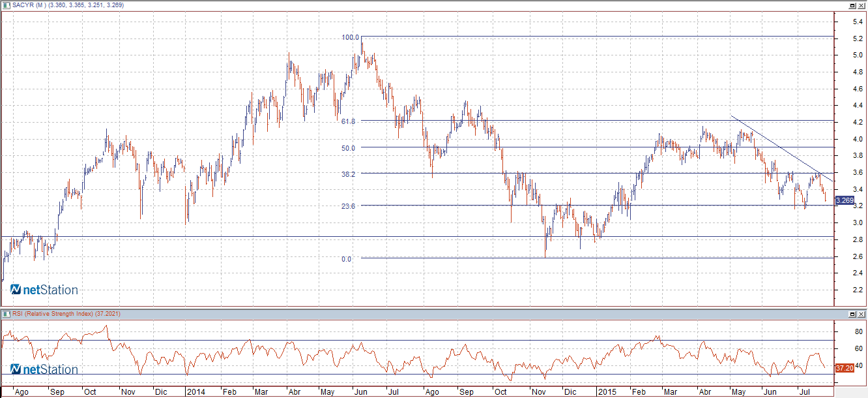
Task: Click the 23.6 Fibonacci retracement label
Action: click(x=347, y=206)
